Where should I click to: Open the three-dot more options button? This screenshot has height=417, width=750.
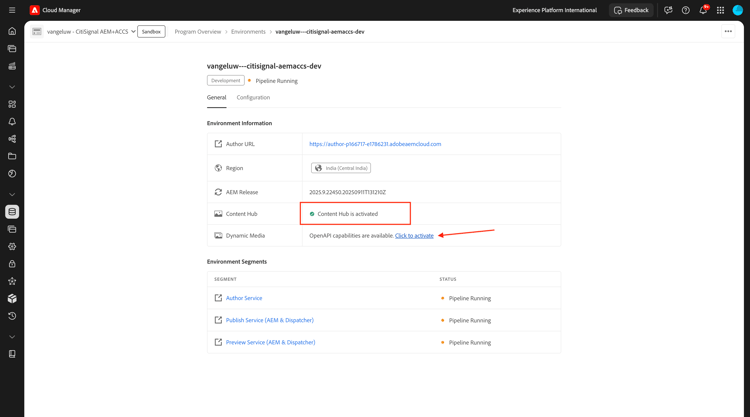pyautogui.click(x=728, y=32)
